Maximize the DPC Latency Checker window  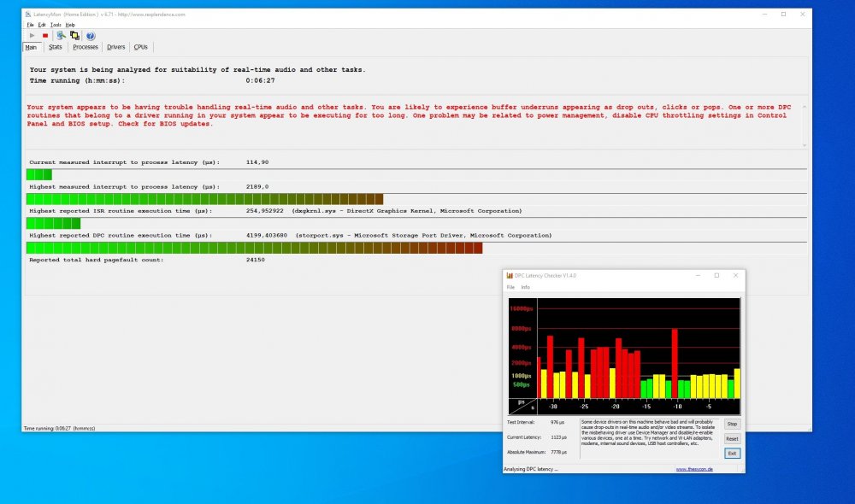[x=716, y=276]
